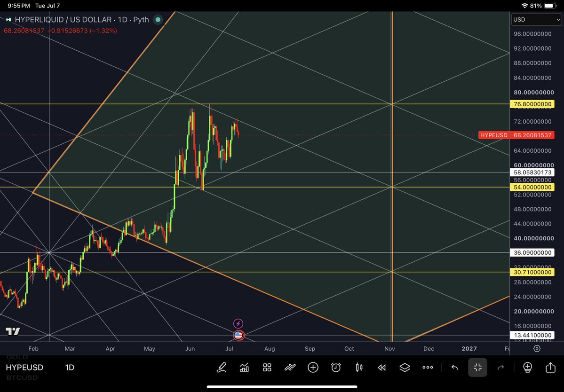Image resolution: width=564 pixels, height=392 pixels.
Task: Tap the add symbol plus icon
Action: pos(313,367)
